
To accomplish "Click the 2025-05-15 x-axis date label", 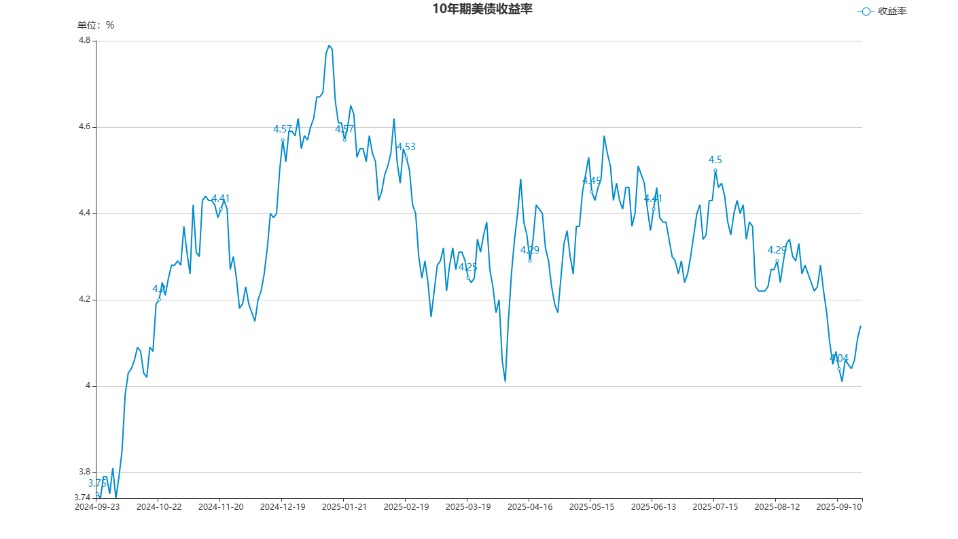I will click(x=591, y=507).
